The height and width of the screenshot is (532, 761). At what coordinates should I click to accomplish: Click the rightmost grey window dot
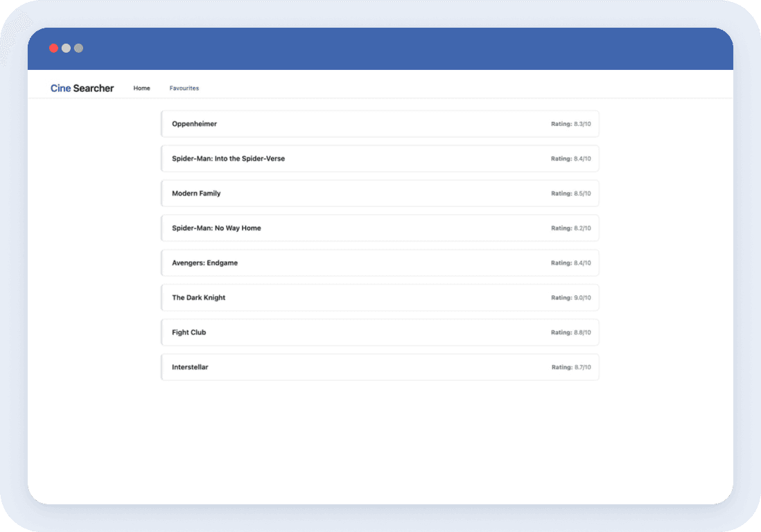click(x=78, y=48)
